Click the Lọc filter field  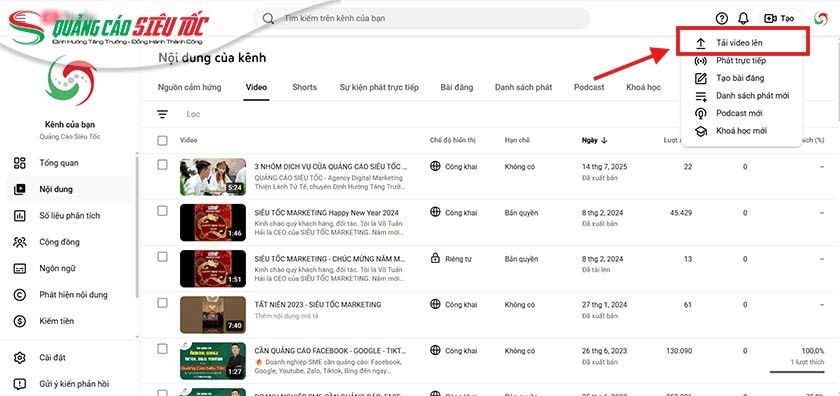point(193,114)
